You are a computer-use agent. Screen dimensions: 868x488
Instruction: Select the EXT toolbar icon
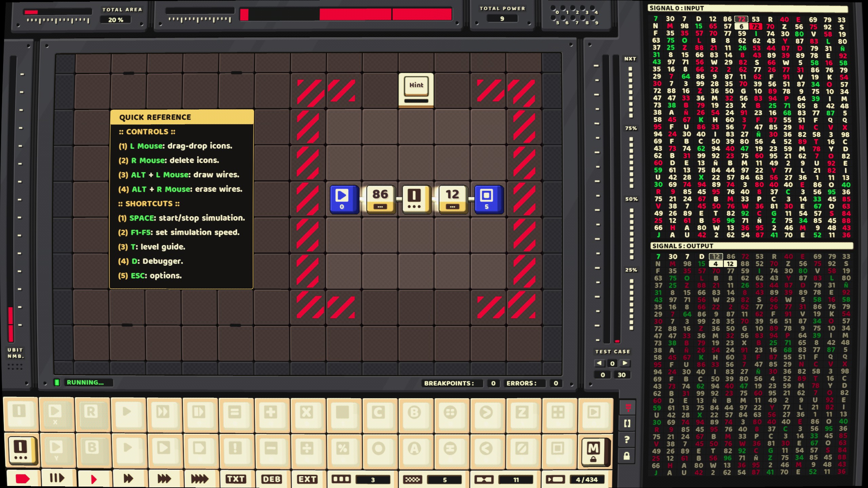308,479
